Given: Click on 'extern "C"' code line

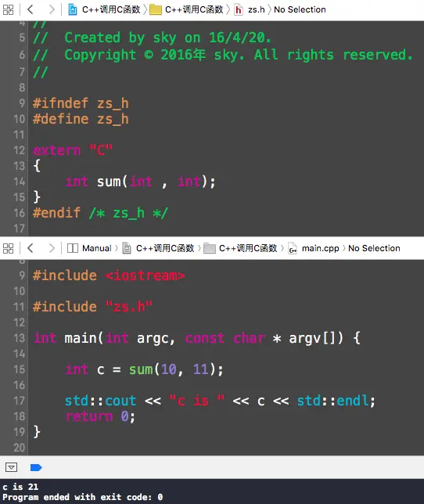Looking at the screenshot, I should [73, 150].
